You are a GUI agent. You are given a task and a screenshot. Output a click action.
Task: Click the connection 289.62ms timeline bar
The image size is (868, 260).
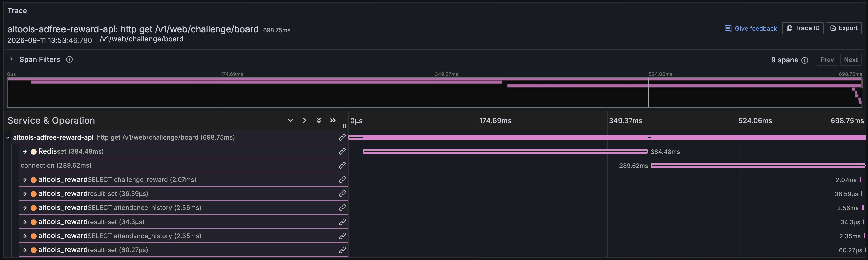[x=758, y=165]
